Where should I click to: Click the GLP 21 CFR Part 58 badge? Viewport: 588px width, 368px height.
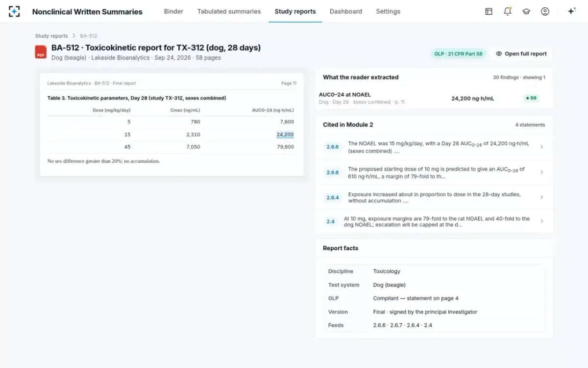(458, 54)
